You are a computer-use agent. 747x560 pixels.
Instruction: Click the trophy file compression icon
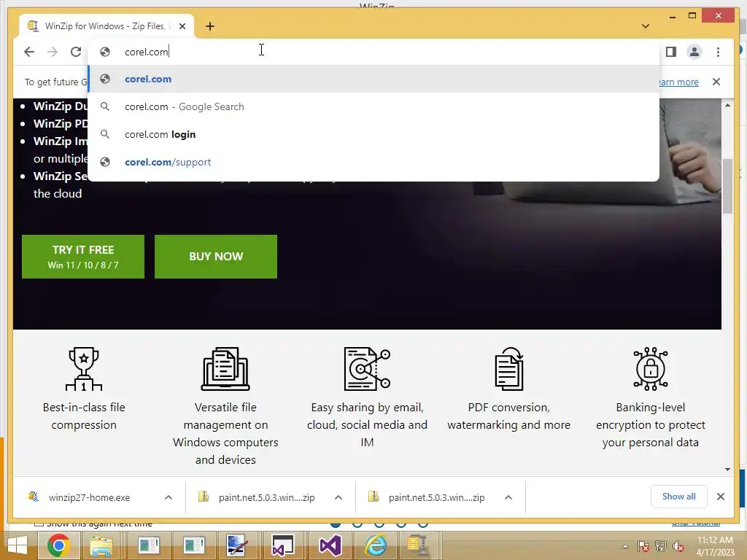84,369
